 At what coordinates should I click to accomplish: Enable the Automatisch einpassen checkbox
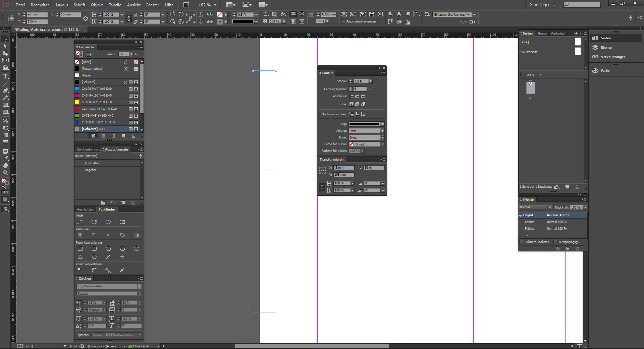[x=343, y=21]
